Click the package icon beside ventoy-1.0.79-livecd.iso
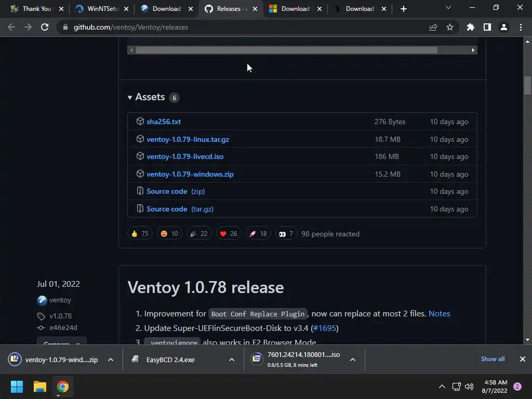Image resolution: width=532 pixels, height=399 pixels. pos(140,156)
